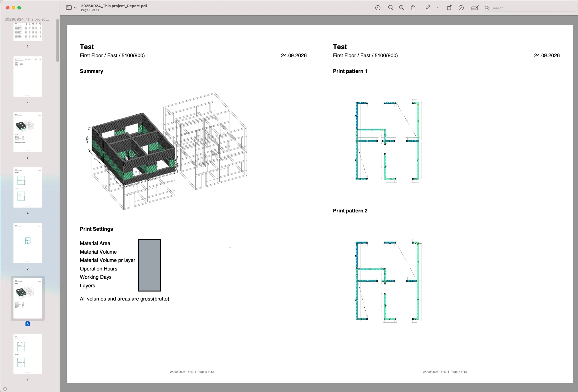The image size is (578, 392).
Task: Click the sidebar scrollbar
Action: 58,40
